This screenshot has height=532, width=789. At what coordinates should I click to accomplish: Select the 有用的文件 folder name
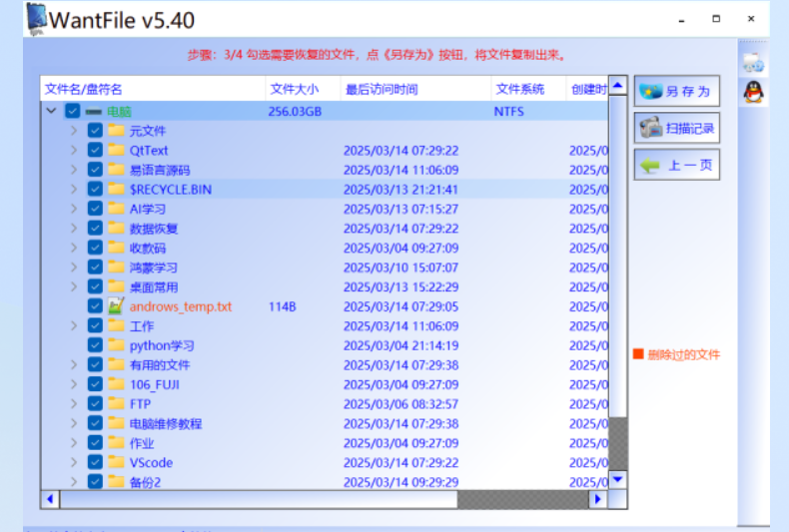[160, 365]
